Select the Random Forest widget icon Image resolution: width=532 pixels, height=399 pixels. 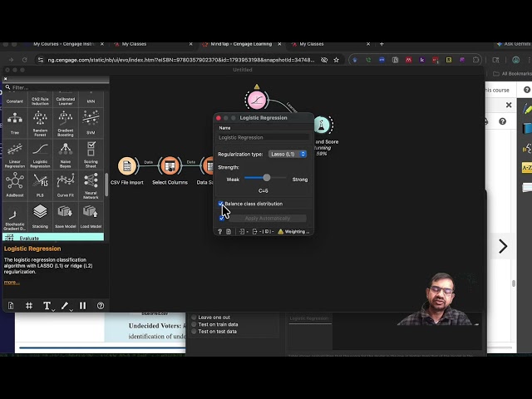coord(40,122)
